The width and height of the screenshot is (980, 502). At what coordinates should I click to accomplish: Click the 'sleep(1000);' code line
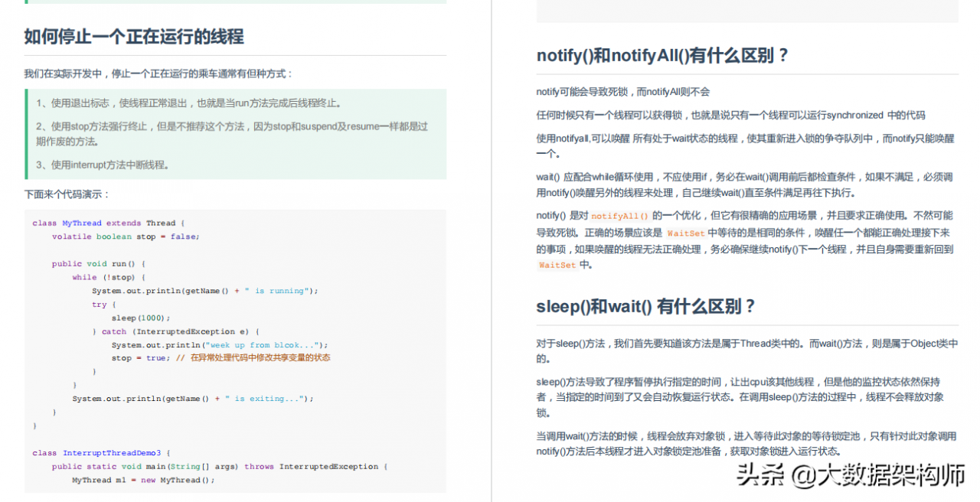[141, 318]
